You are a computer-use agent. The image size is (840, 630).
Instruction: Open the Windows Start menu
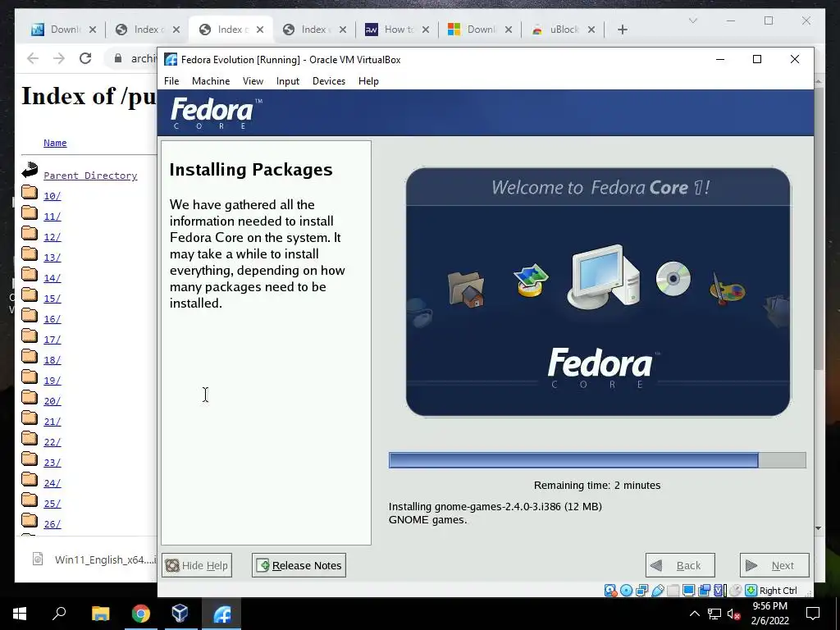[20, 614]
